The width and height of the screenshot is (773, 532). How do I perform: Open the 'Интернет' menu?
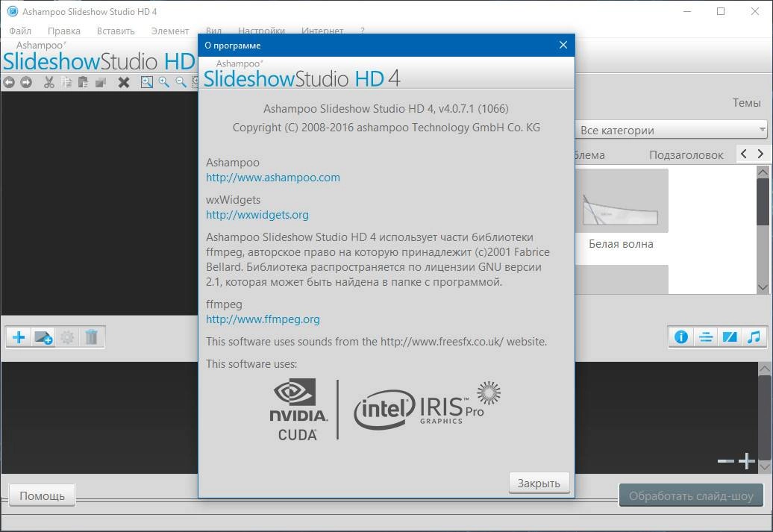click(x=322, y=31)
